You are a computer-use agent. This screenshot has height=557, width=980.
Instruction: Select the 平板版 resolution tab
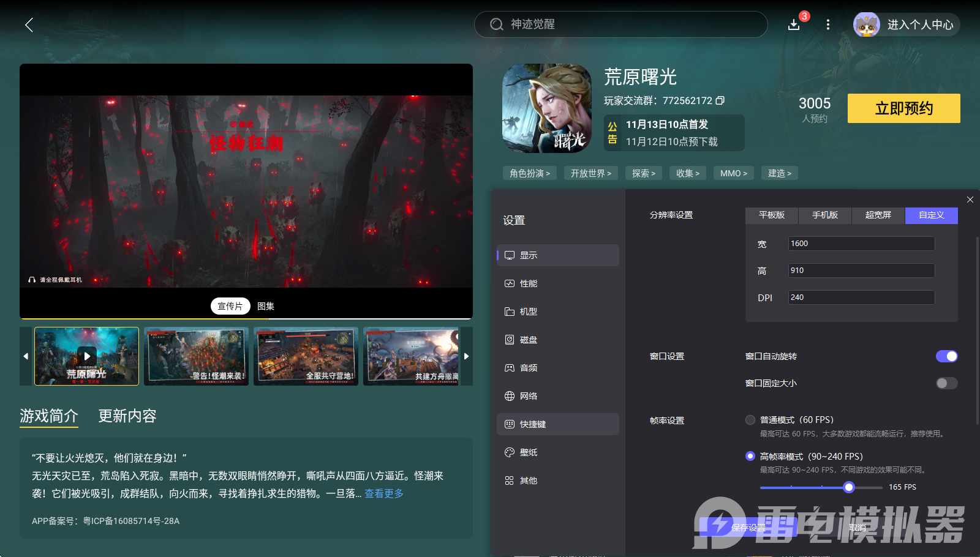772,215
